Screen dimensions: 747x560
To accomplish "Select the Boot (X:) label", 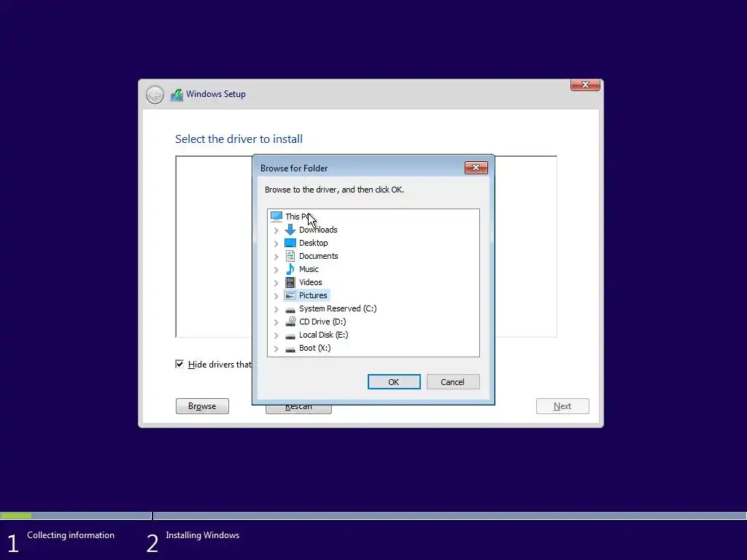I will (x=315, y=348).
